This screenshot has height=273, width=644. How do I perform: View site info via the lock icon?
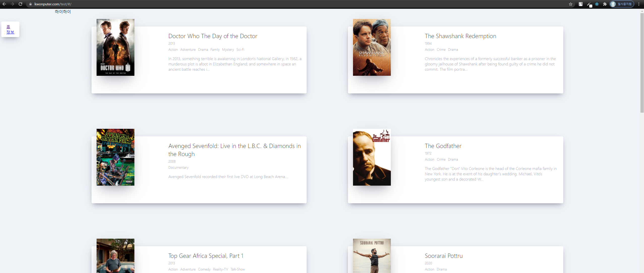pyautogui.click(x=31, y=4)
